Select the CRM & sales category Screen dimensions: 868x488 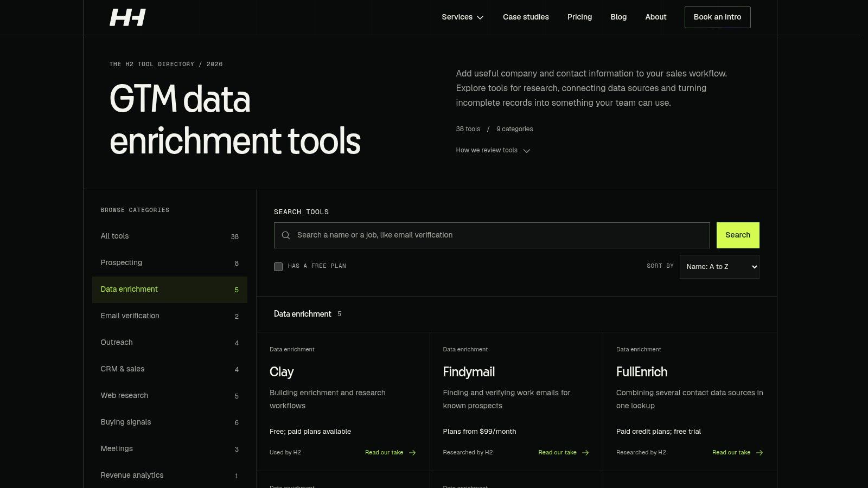coord(170,369)
